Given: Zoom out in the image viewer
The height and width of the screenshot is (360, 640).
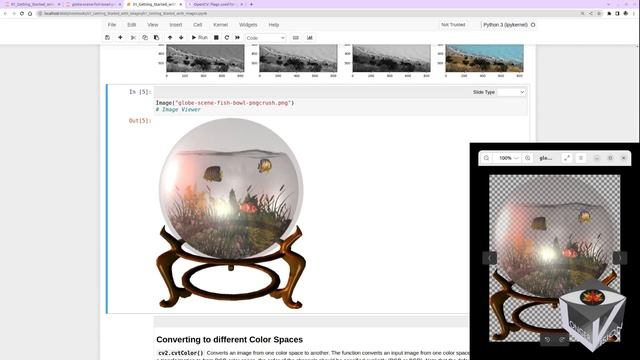Looking at the screenshot, I should click(x=487, y=158).
